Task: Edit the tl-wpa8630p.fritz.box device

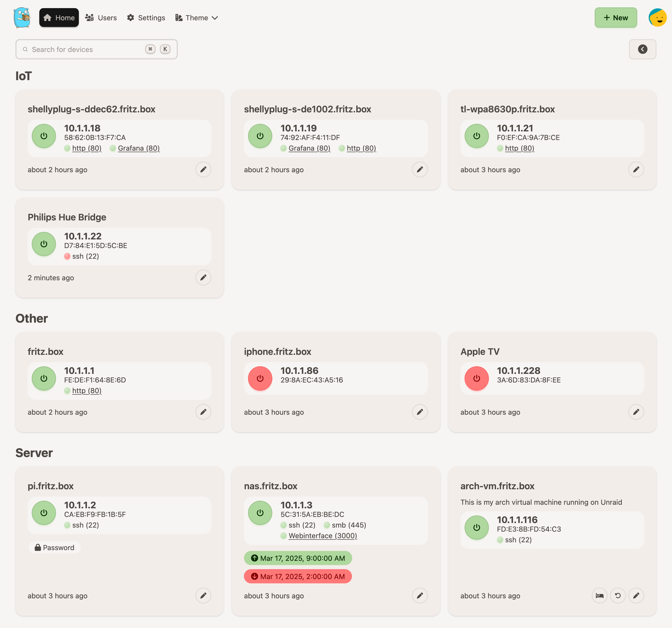Action: pos(636,169)
